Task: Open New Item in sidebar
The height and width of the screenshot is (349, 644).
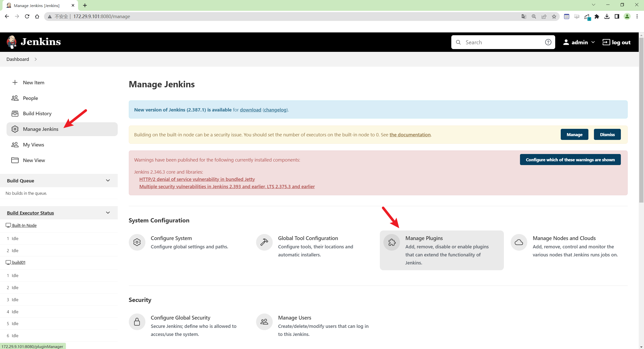Action: (x=62, y=83)
